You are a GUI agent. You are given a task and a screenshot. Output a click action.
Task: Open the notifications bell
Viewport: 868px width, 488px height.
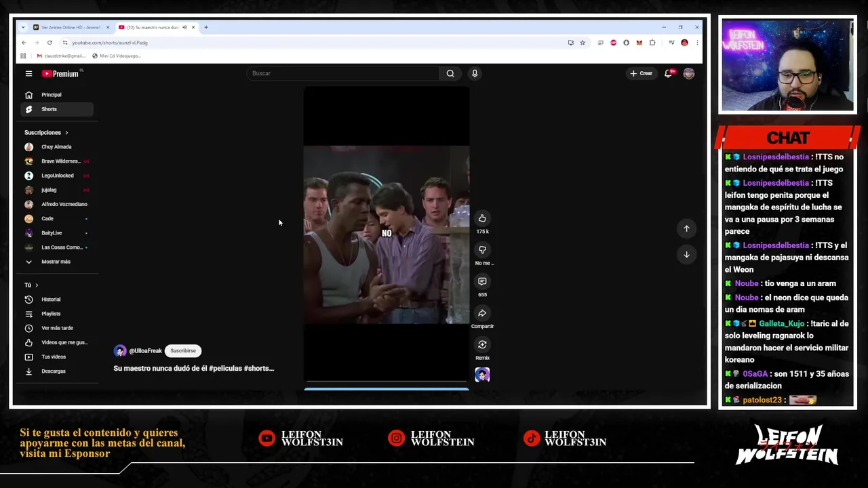pos(668,73)
